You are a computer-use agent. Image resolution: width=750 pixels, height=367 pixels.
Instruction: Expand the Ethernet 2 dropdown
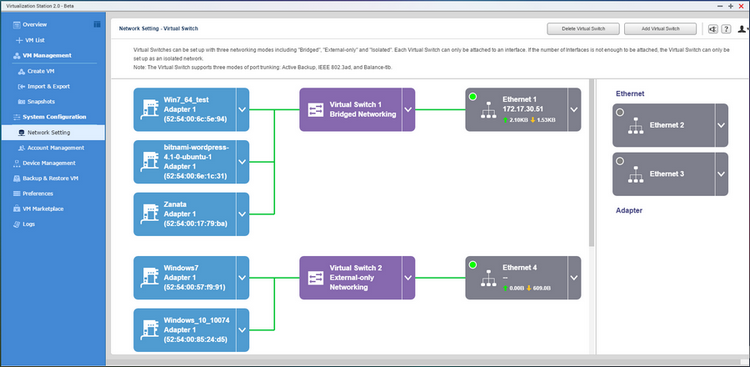tap(721, 125)
